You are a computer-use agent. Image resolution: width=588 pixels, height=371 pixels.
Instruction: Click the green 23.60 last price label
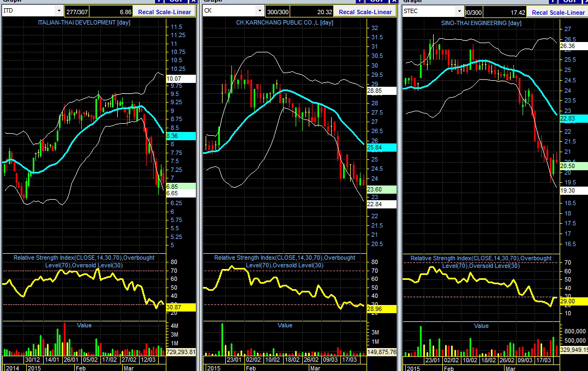pos(381,189)
